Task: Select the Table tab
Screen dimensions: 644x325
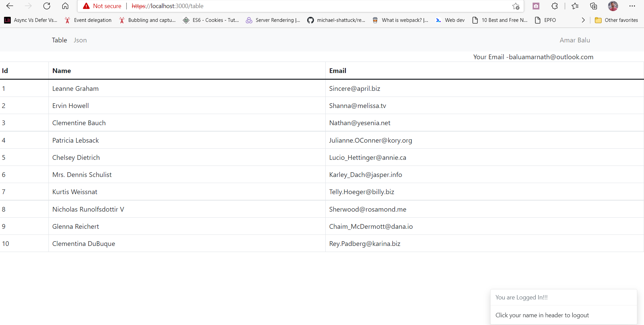Action: [59, 40]
